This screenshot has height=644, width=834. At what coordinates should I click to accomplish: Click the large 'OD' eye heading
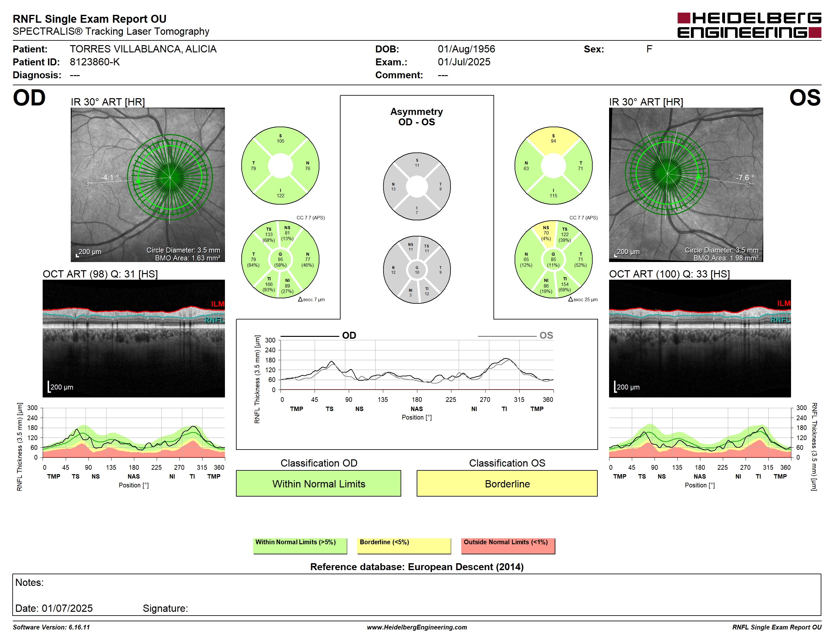(x=29, y=98)
